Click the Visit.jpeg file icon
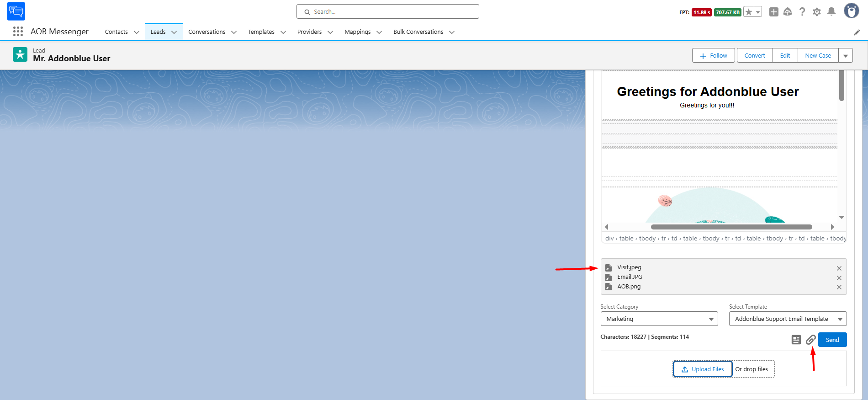 click(609, 268)
